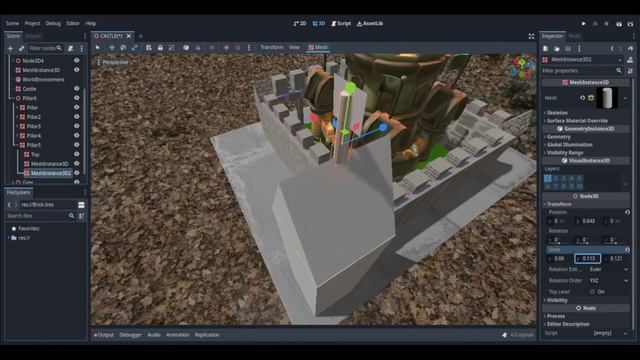This screenshot has width=640, height=360.
Task: Reset the Scale property arrow
Action: [627, 249]
